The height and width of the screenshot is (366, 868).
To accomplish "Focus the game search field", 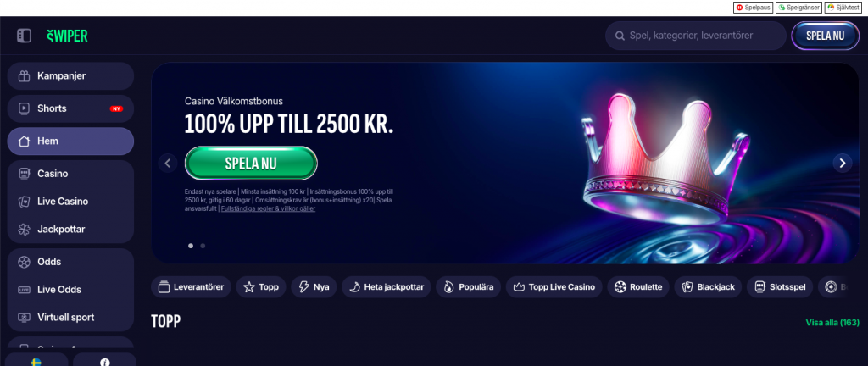I will pyautogui.click(x=695, y=36).
